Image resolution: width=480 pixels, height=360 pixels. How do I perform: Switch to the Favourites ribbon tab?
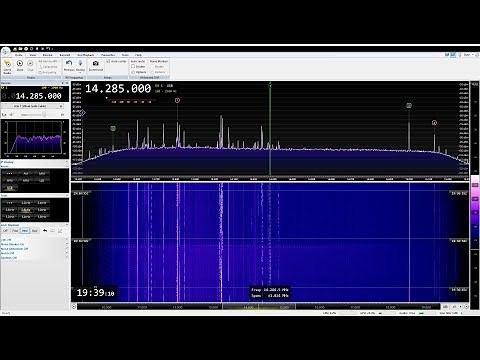click(108, 55)
